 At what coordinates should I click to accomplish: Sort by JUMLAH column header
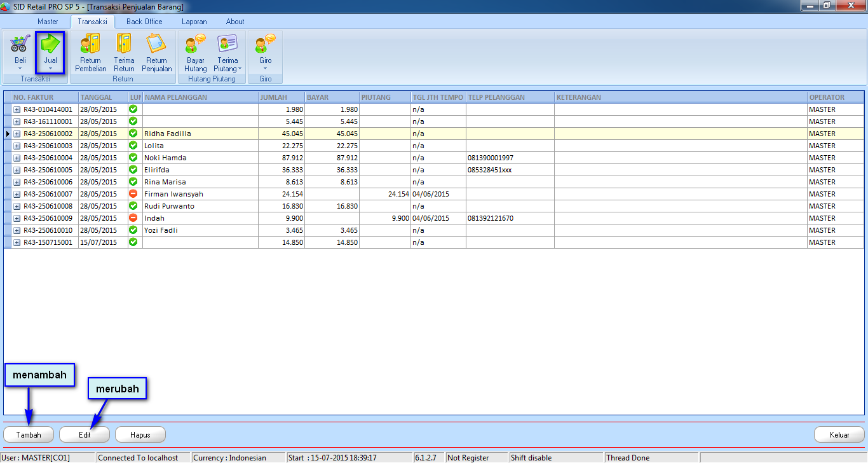pos(281,97)
